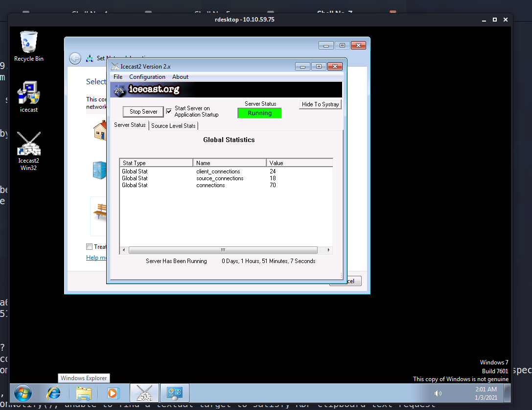Click the Show Desktop strip at taskbar end
Viewport: 532px width, 410px height.
click(x=507, y=393)
